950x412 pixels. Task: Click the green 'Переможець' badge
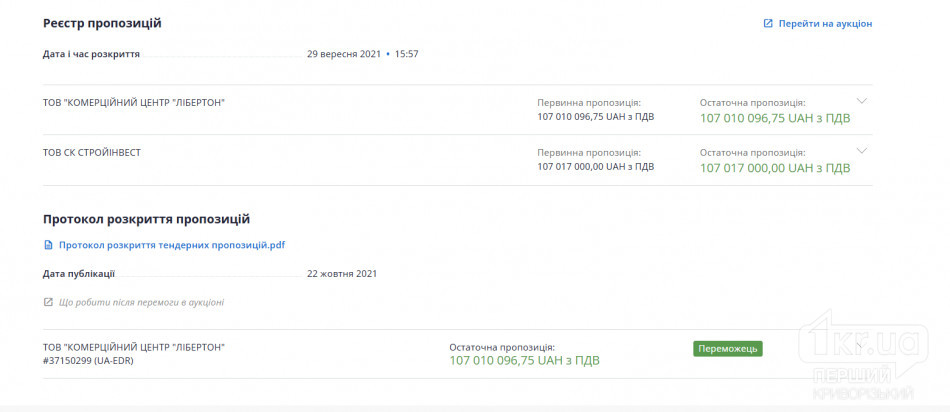pos(728,349)
